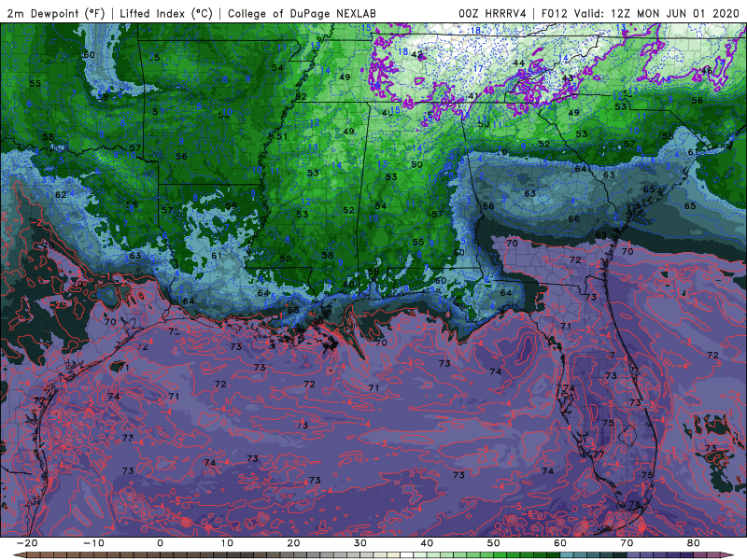Click the 70 label on the color scale
Screen dimensions: 747x560
click(627, 543)
